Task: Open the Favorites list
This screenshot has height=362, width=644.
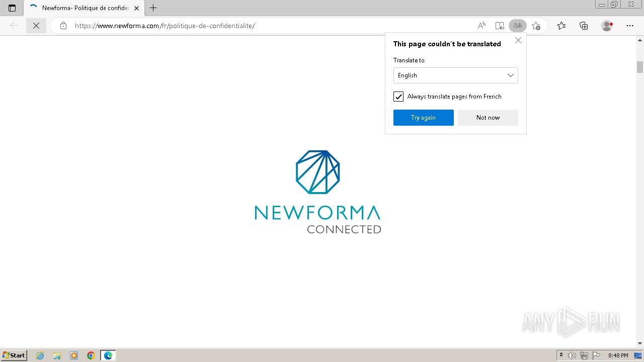Action: (x=561, y=26)
